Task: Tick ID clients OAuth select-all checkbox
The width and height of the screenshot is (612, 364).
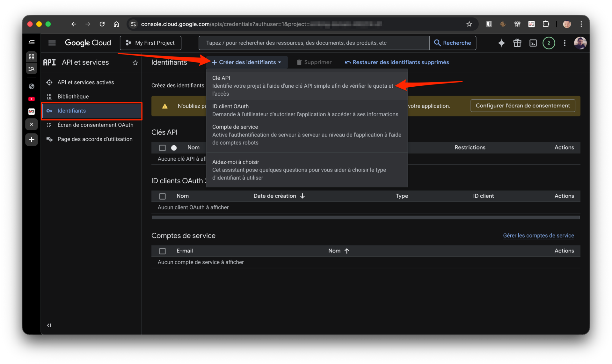Action: click(x=162, y=196)
